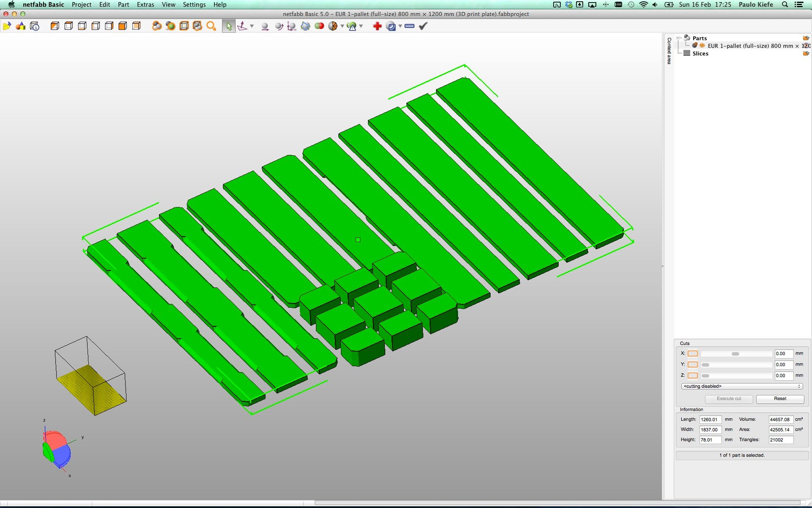Select the zoom magnifier tool
The height and width of the screenshot is (508, 812).
click(211, 26)
